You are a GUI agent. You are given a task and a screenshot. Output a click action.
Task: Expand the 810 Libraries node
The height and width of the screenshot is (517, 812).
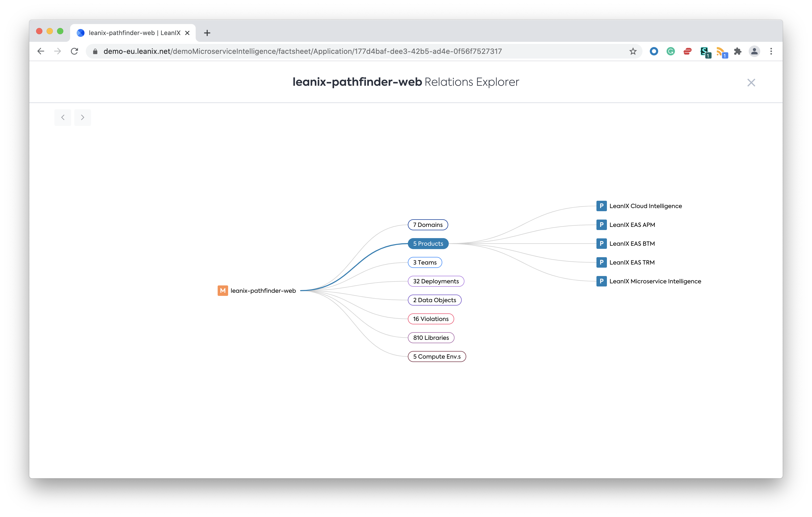point(431,338)
